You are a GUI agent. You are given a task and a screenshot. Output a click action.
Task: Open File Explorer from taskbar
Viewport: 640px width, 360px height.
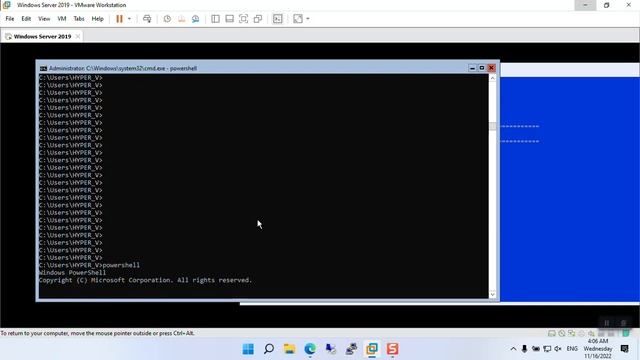click(x=289, y=349)
